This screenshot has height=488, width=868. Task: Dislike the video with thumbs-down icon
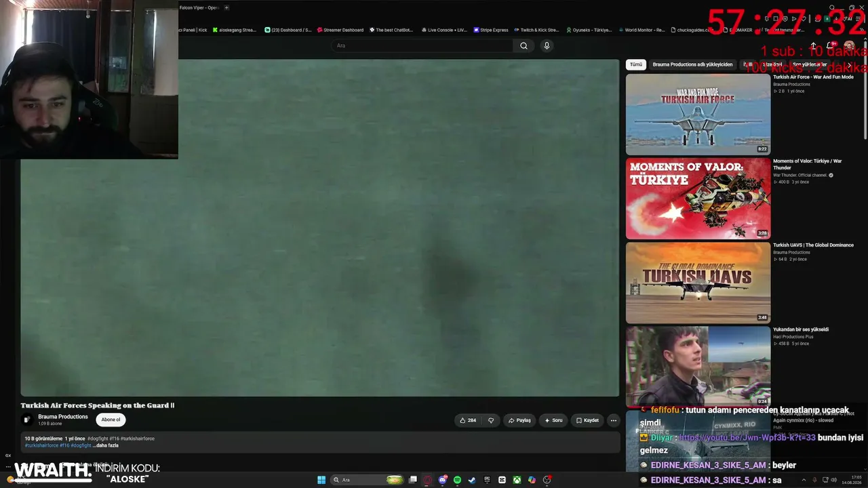coord(491,420)
